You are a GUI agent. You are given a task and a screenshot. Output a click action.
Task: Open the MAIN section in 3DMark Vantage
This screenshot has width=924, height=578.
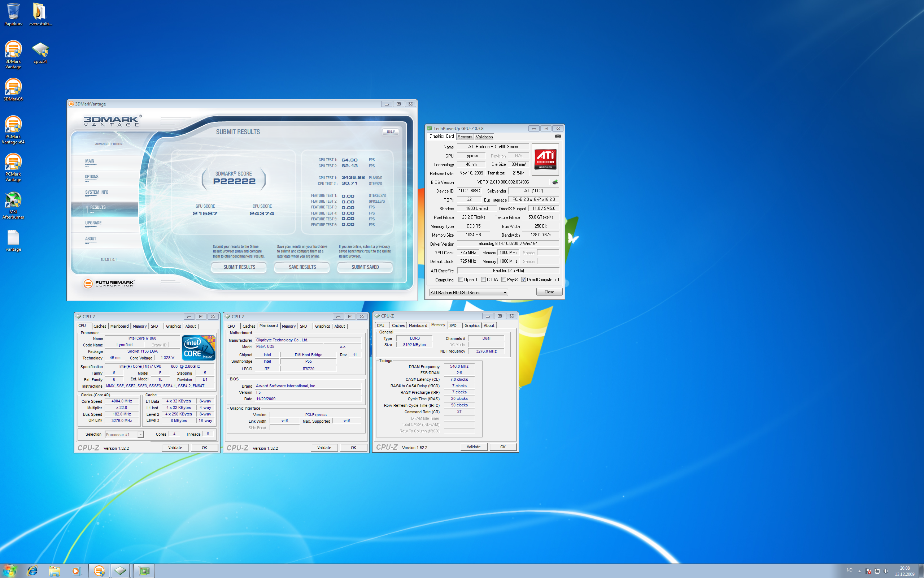pos(90,161)
